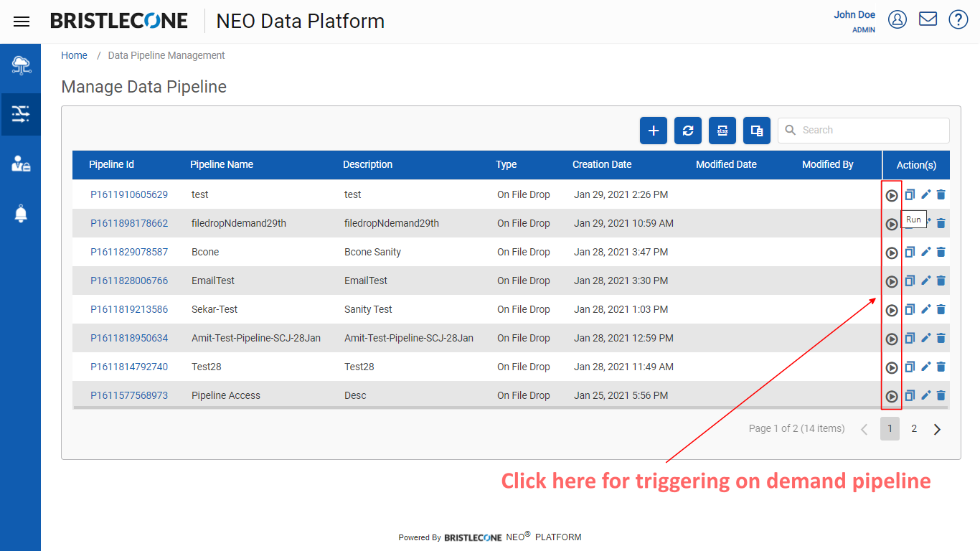Click the Bcone Sanity description cell

pos(372,252)
